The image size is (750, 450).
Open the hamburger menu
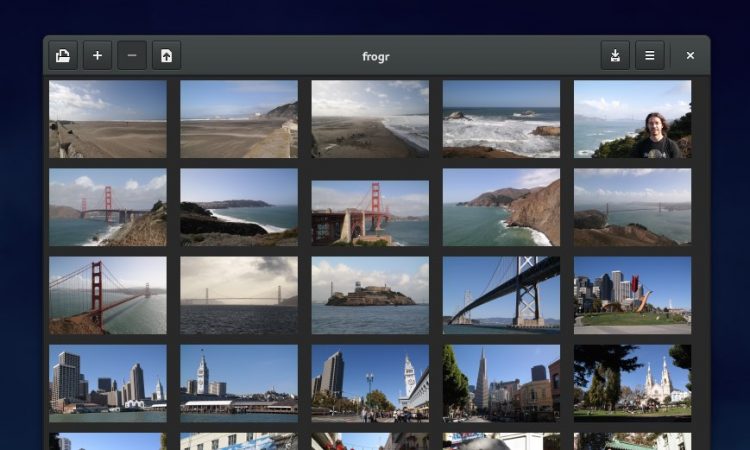coord(649,56)
